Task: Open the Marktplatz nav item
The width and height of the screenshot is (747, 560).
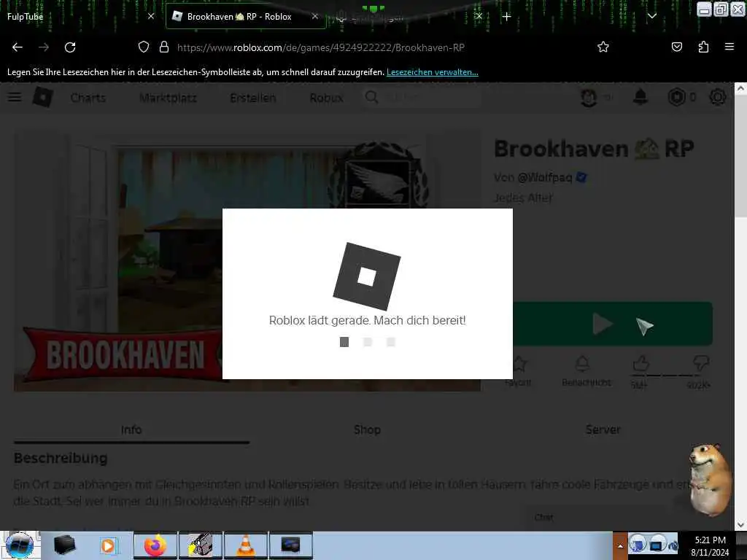Action: coord(169,98)
